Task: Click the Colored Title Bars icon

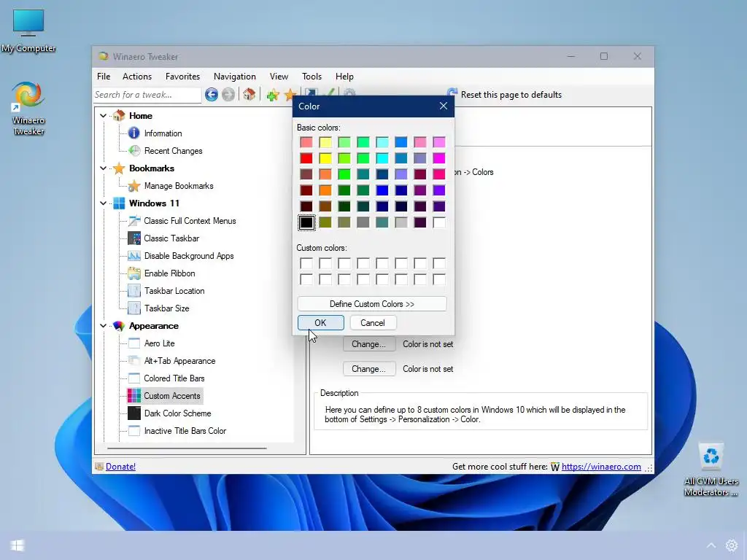Action: 134,378
